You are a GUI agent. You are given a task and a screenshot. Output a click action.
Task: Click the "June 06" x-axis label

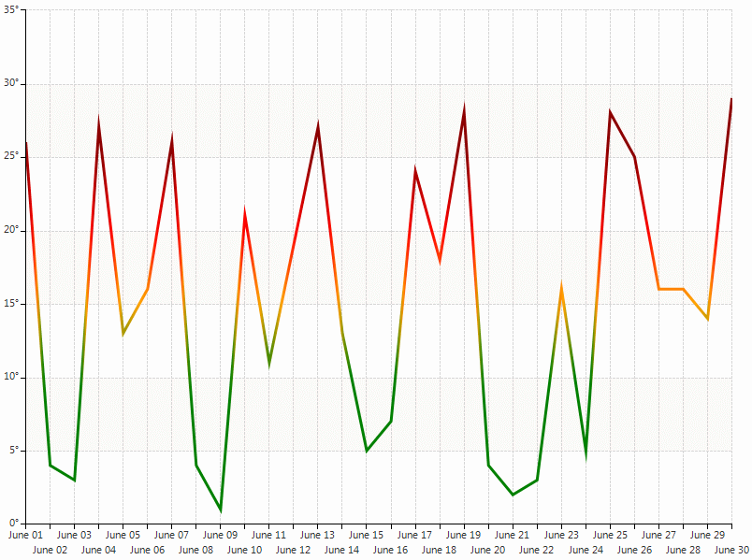(x=147, y=550)
